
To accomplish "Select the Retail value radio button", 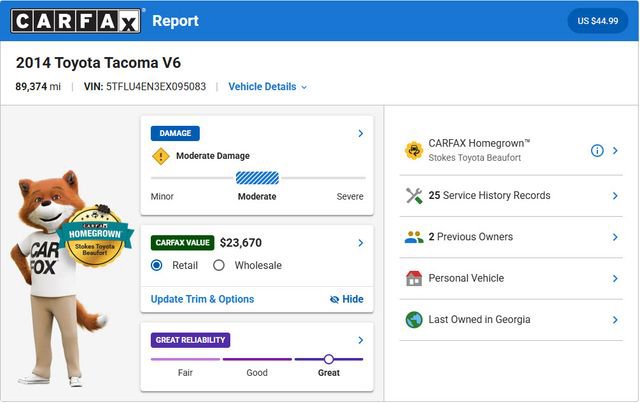I will [x=156, y=265].
